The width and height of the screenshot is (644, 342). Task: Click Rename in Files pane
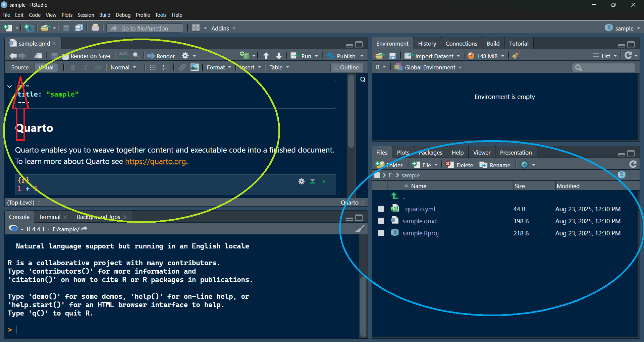[495, 165]
